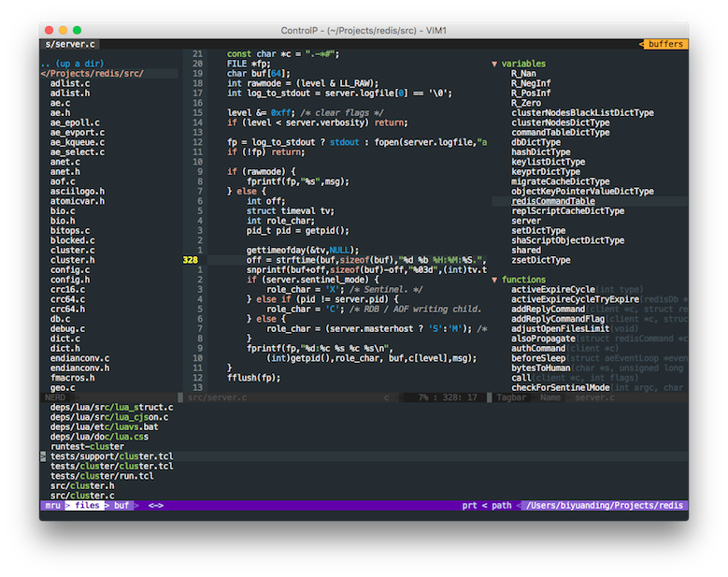Click the prt path mode indicator
Image resolution: width=728 pixels, height=577 pixels.
coord(469,505)
